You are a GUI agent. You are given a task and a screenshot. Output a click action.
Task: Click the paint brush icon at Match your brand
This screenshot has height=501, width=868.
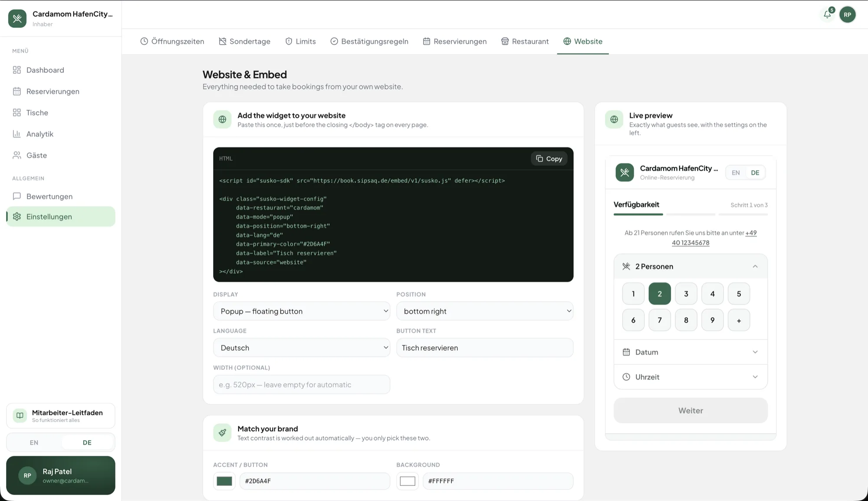222,432
